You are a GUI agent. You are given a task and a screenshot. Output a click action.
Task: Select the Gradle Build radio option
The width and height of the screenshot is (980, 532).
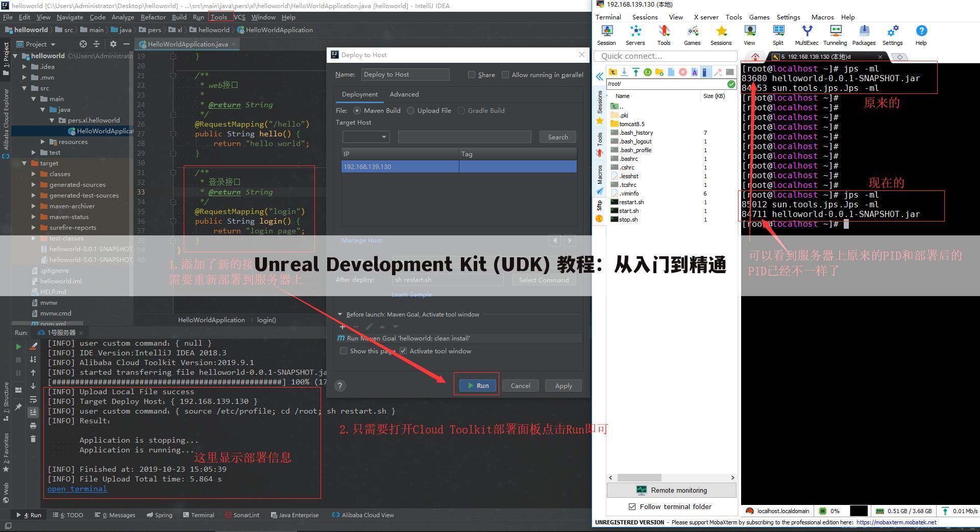(x=461, y=110)
